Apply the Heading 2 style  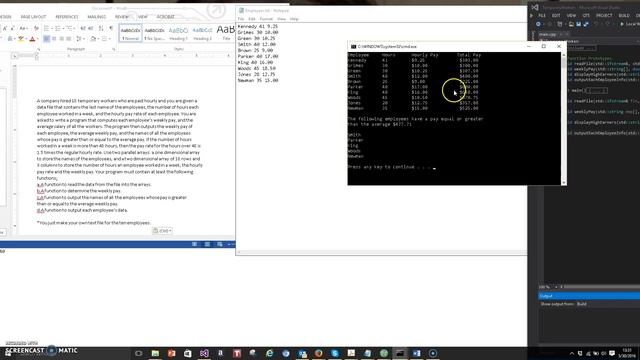(202, 33)
